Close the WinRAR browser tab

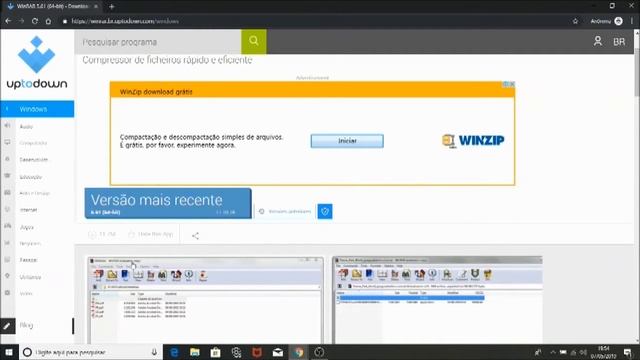click(96, 7)
